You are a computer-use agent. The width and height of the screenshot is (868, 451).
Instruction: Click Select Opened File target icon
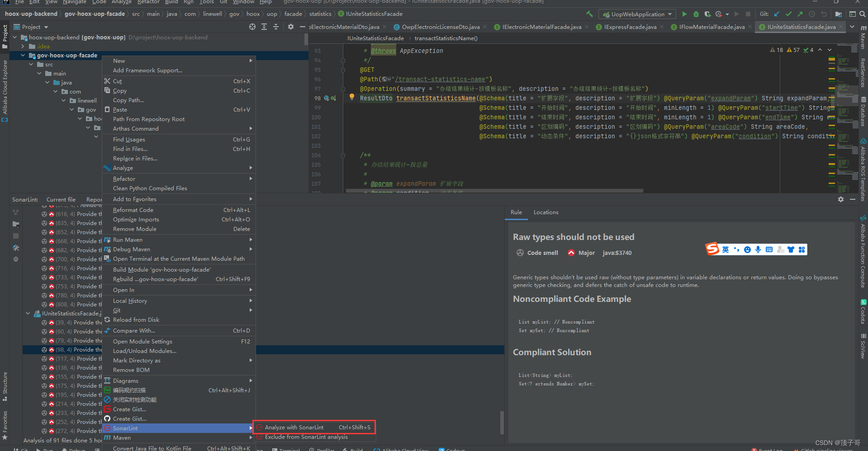(252, 27)
